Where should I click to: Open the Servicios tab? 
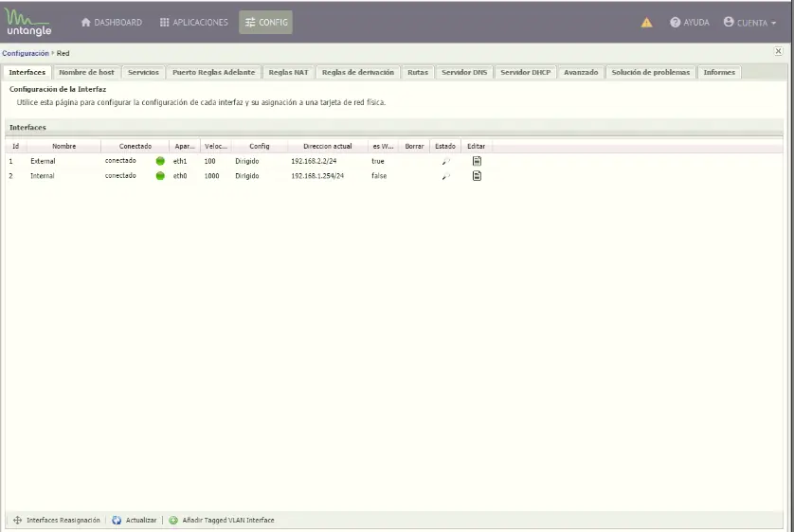(143, 72)
